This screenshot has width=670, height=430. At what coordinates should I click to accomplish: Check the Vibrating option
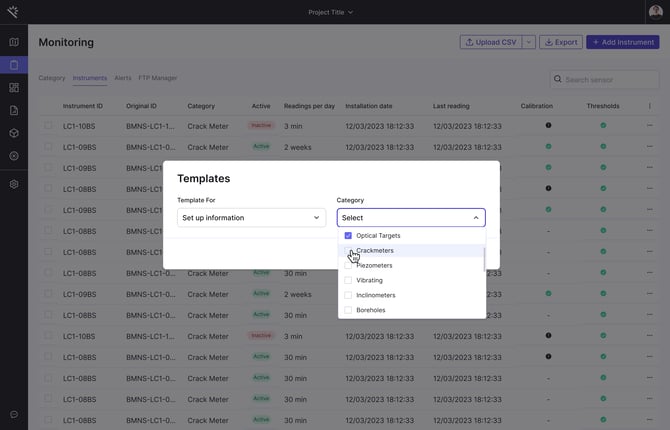(348, 280)
